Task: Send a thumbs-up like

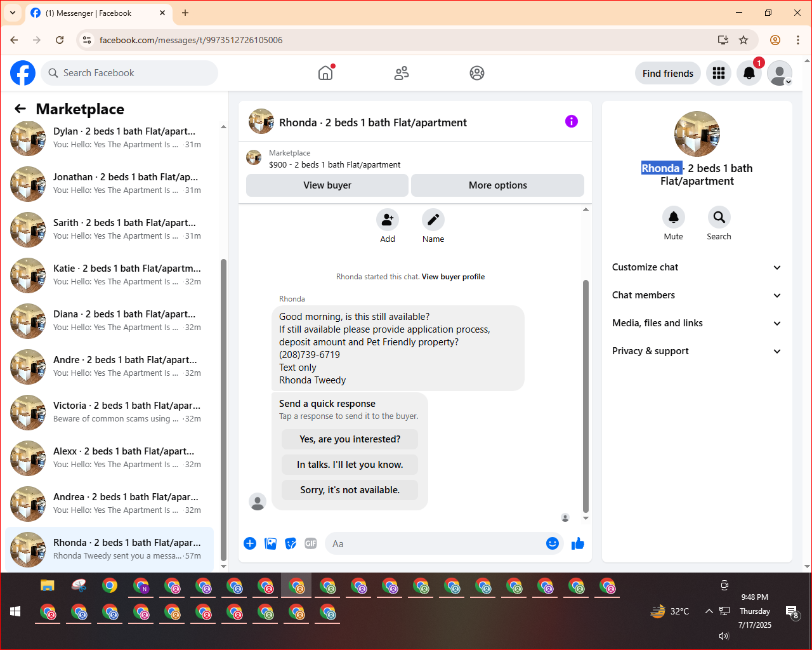Action: (578, 543)
